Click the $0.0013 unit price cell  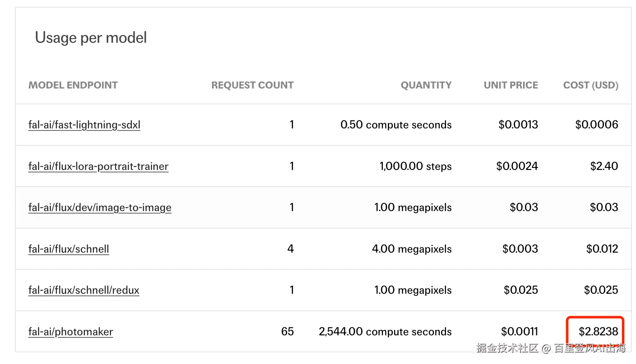point(518,125)
